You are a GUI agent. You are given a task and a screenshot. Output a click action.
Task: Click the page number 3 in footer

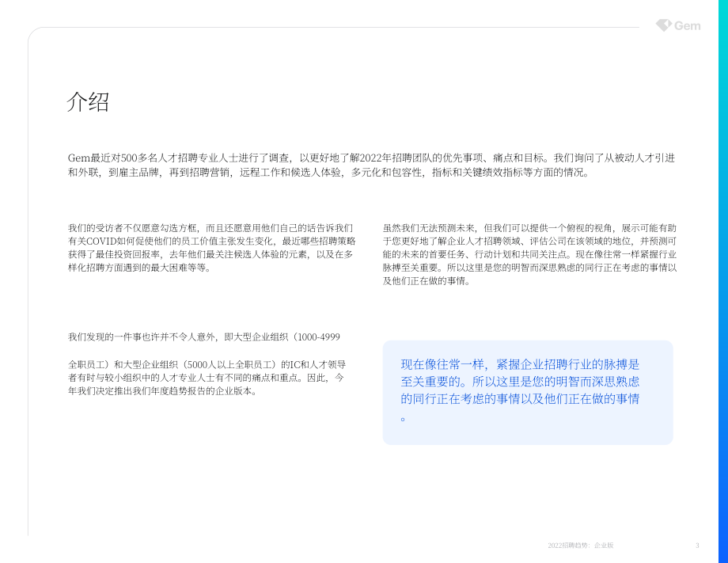(x=697, y=546)
